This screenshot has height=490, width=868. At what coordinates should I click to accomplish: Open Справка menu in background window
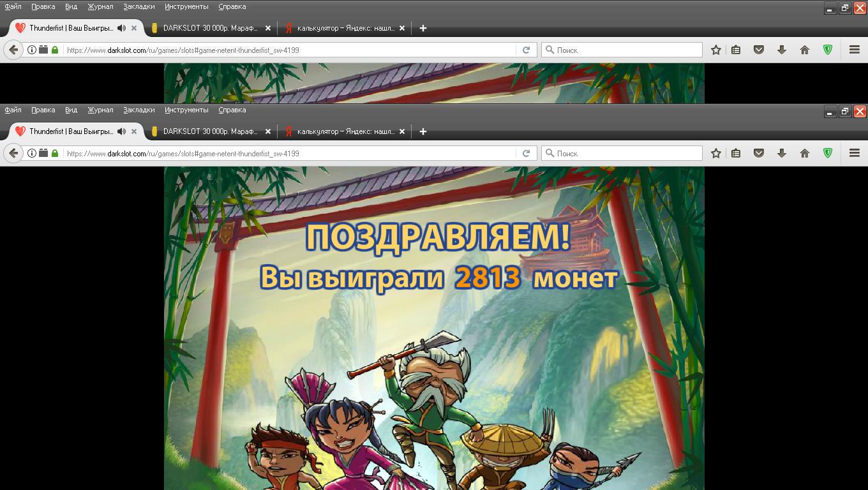tap(232, 6)
